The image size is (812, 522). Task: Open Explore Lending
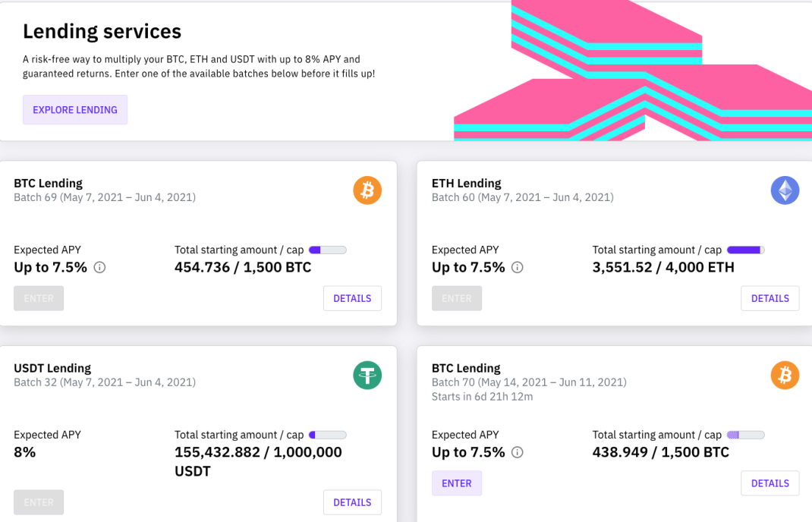[75, 110]
